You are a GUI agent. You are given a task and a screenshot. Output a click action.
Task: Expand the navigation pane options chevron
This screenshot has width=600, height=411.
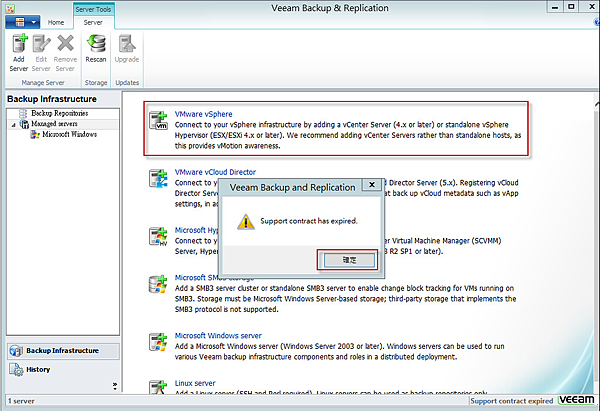pos(115,386)
